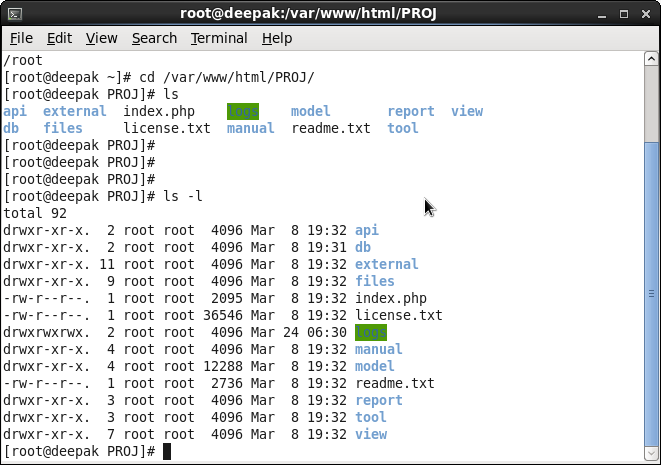Click the highlighted logs entry in the long listing
Screen dimensions: 661x465
(370, 332)
